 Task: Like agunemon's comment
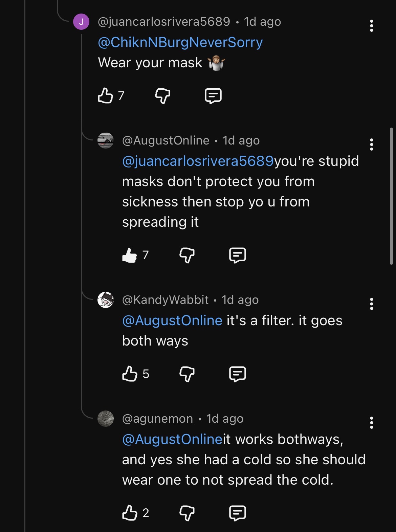coord(130,513)
